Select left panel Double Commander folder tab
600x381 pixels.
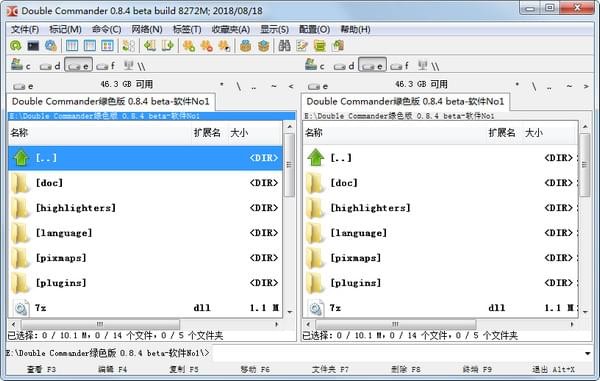(x=111, y=102)
